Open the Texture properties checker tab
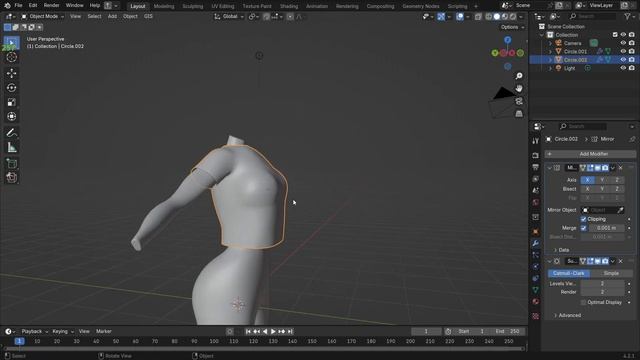 click(x=536, y=316)
